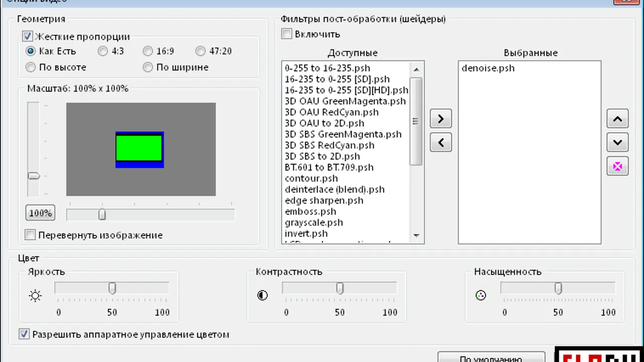The height and width of the screenshot is (362, 644).
Task: Click the left arrow to remove shader
Action: tap(441, 143)
